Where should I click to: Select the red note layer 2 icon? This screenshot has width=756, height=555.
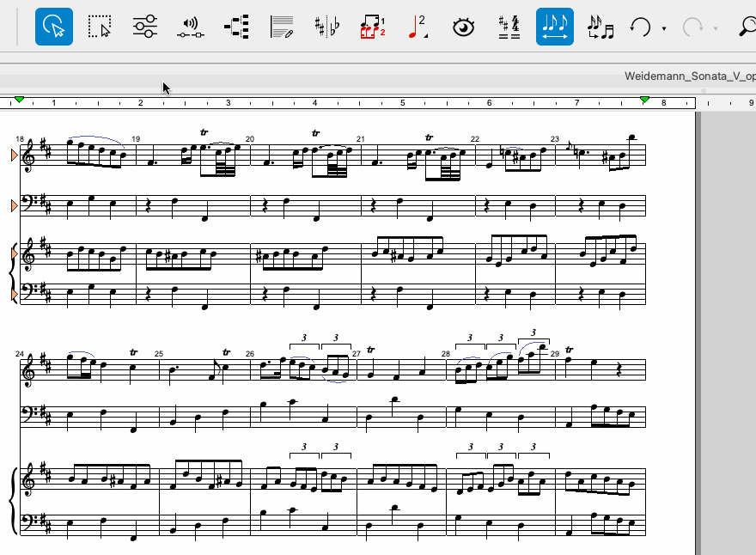416,27
